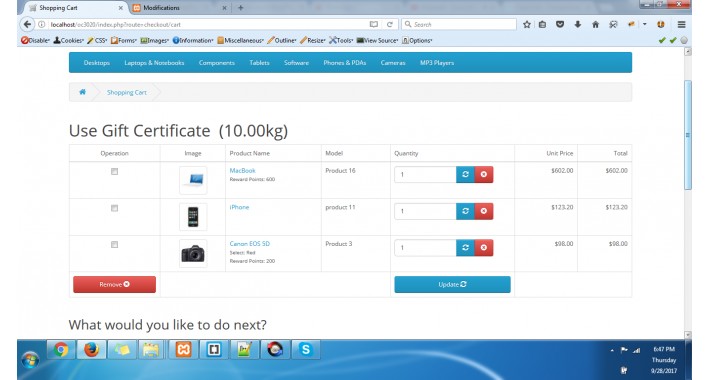Open the Tools developer menu
This screenshot has height=380, width=710.
(341, 40)
